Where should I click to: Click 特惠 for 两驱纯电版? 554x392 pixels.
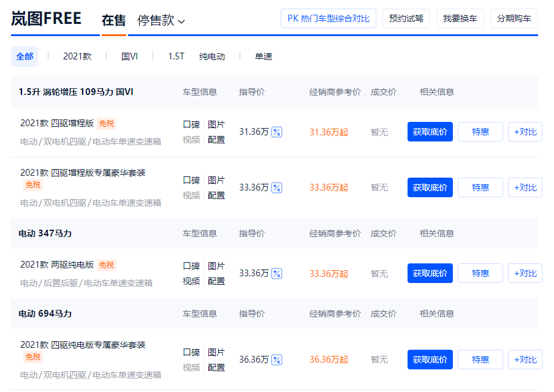[480, 273]
